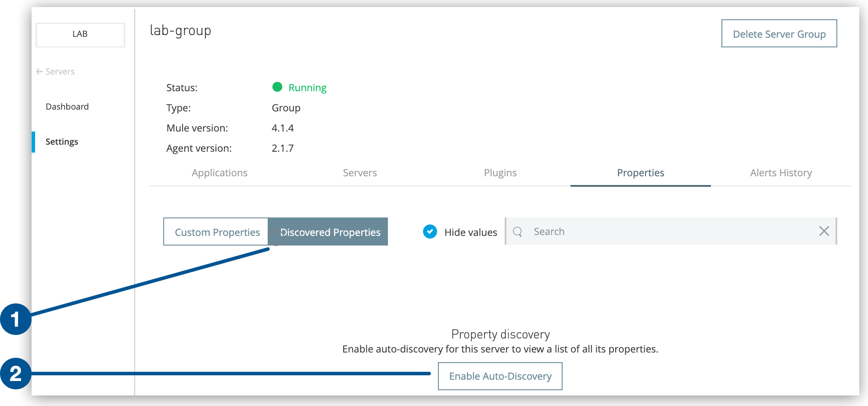868x406 pixels.
Task: Open the Servers tab
Action: [360, 173]
